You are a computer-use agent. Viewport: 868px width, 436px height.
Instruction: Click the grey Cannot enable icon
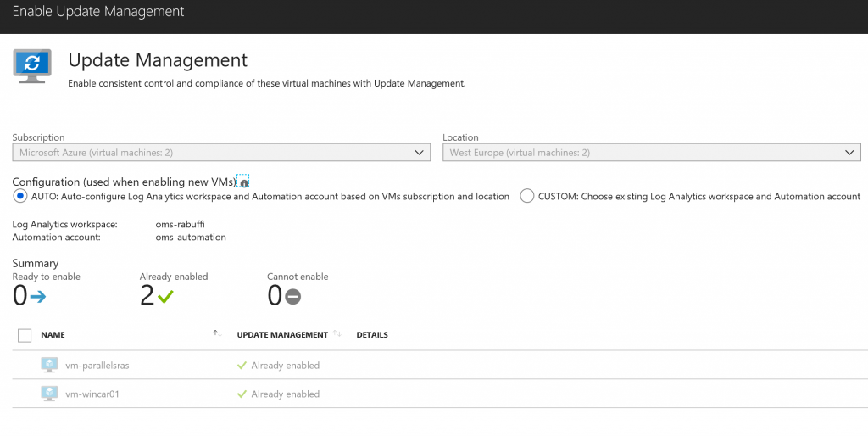292,296
